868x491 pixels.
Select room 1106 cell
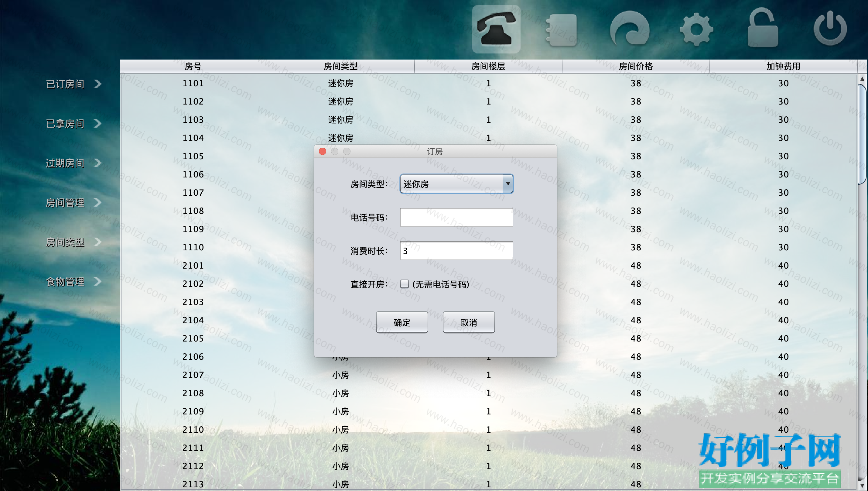click(x=193, y=174)
